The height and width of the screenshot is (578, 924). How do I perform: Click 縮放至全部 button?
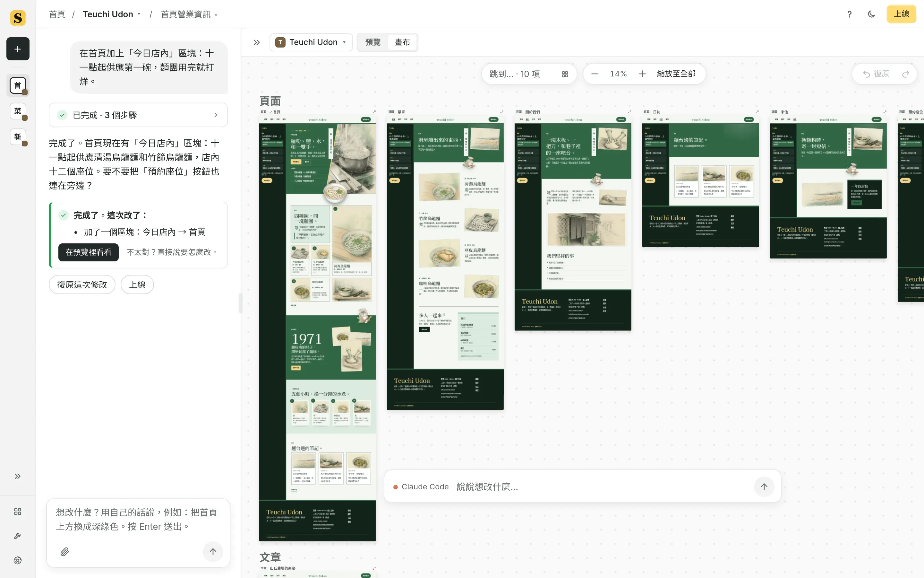coord(676,74)
